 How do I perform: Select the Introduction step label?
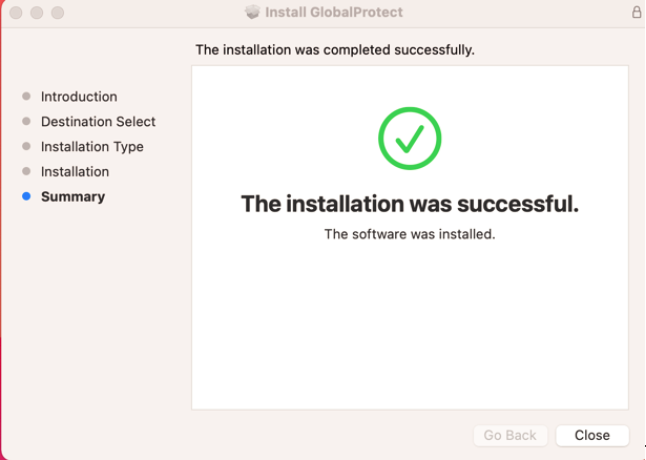[x=79, y=96]
